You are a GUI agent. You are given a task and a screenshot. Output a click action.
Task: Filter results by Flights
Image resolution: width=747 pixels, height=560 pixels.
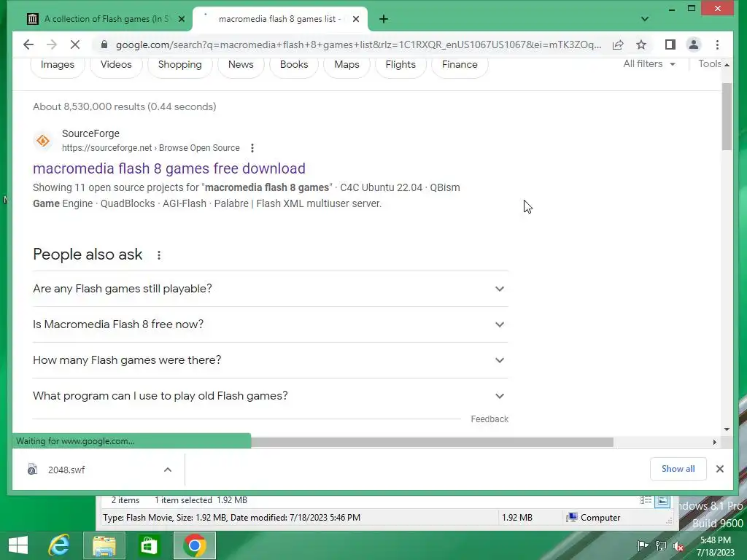pos(400,65)
